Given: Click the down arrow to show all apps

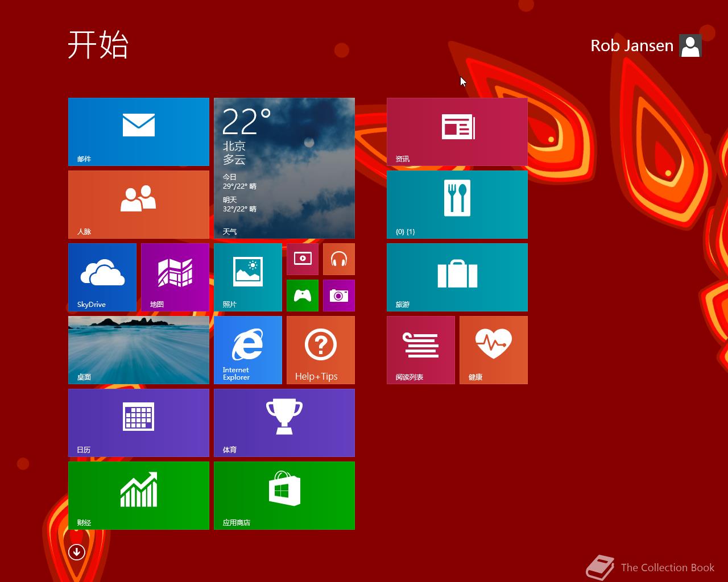Looking at the screenshot, I should click(77, 551).
